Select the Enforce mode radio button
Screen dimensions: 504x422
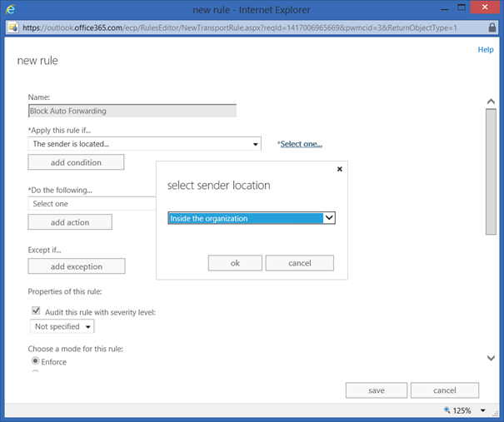tap(36, 362)
